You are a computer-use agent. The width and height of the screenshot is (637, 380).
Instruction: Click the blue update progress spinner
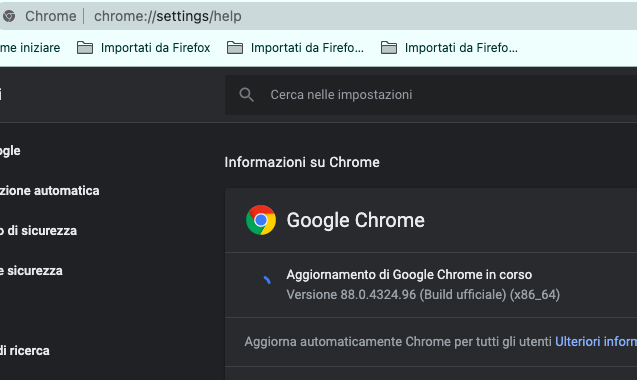tap(266, 280)
